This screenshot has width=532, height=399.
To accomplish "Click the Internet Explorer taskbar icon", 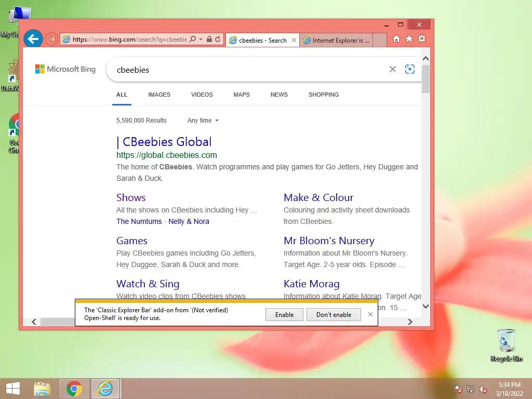I will pyautogui.click(x=105, y=389).
